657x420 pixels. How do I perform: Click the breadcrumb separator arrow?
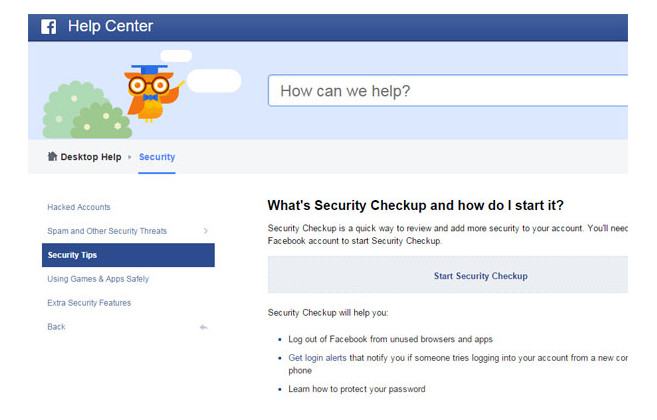pyautogui.click(x=130, y=158)
